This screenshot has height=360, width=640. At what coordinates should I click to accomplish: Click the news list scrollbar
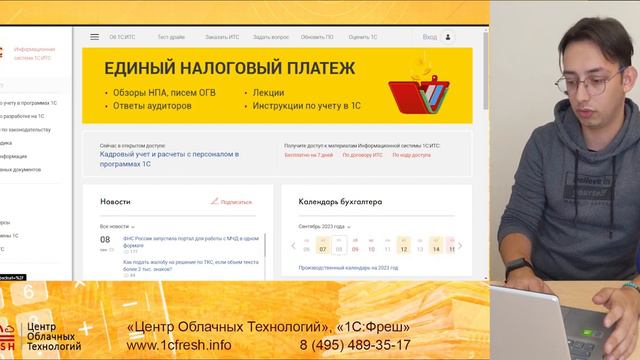point(265,245)
